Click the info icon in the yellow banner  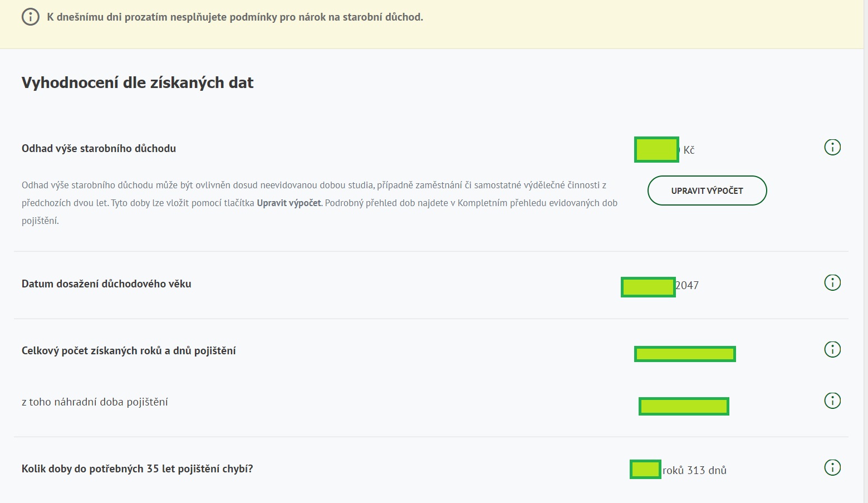(x=30, y=17)
